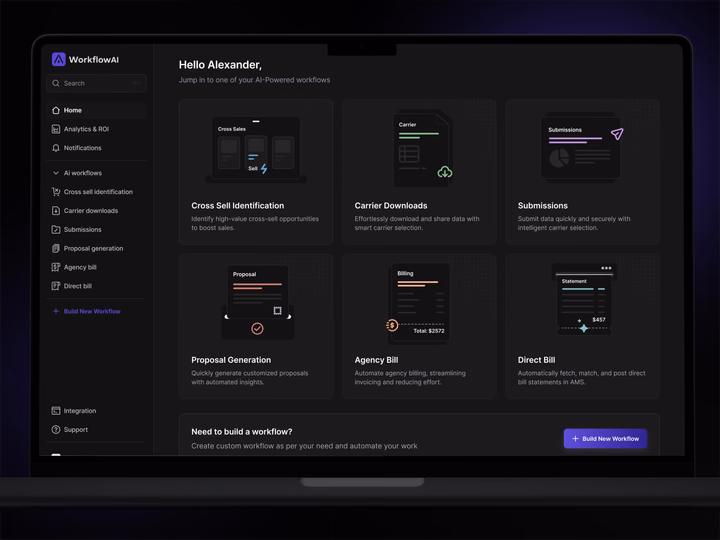
Task: Click 'Jump in to one of your AI-Powered workflows' text
Action: tap(254, 80)
